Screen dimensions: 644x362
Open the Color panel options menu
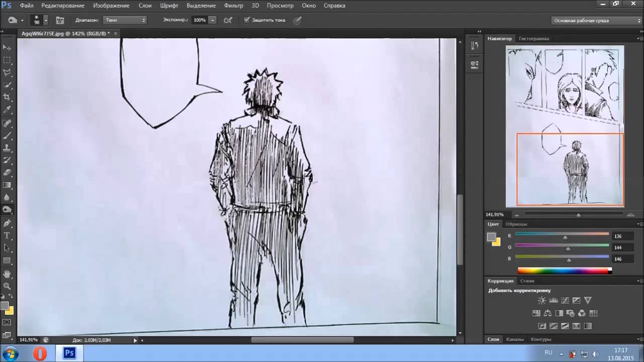tap(640, 224)
